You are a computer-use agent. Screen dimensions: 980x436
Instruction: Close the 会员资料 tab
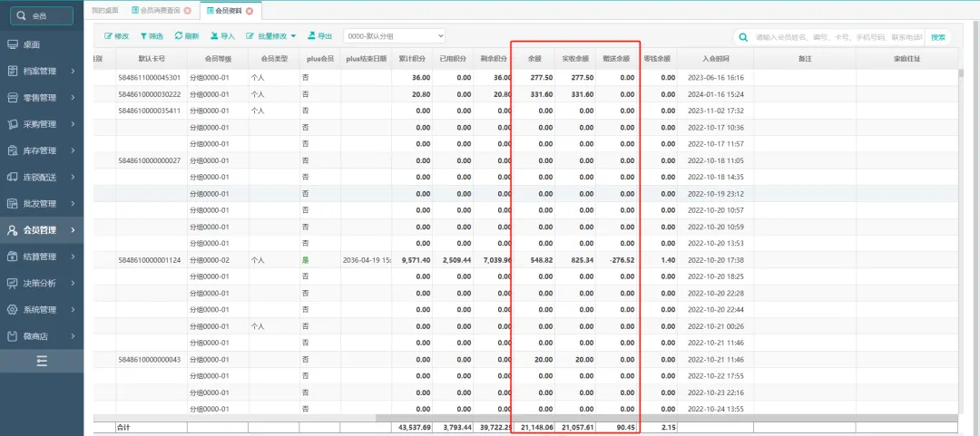point(250,11)
